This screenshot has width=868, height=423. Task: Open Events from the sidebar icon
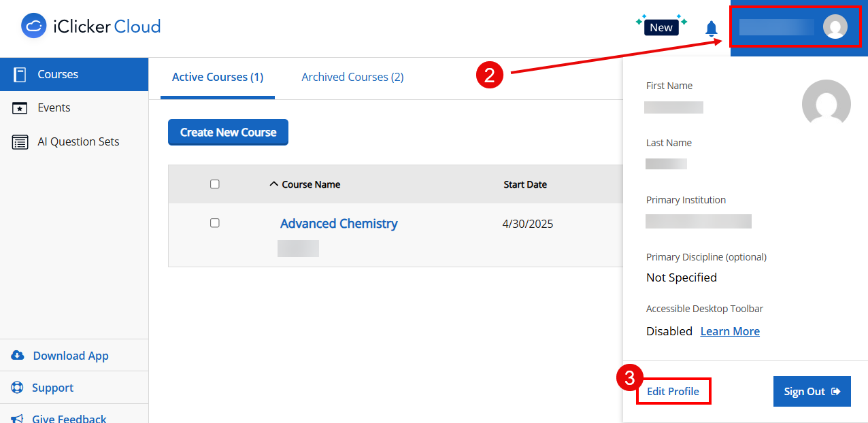pyautogui.click(x=21, y=107)
